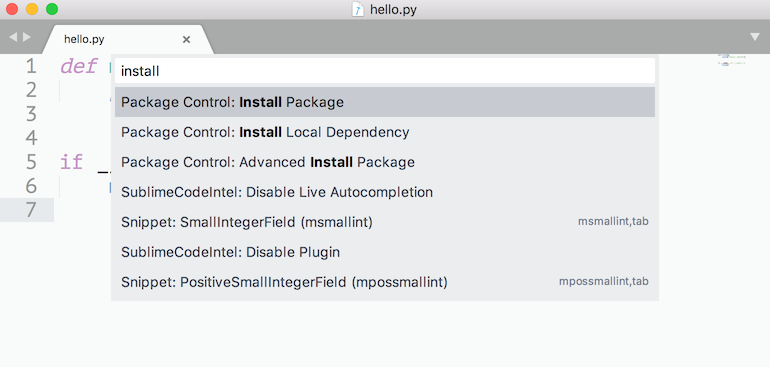Choose Package Control: Install Package
The height and width of the screenshot is (367, 770).
(x=385, y=102)
